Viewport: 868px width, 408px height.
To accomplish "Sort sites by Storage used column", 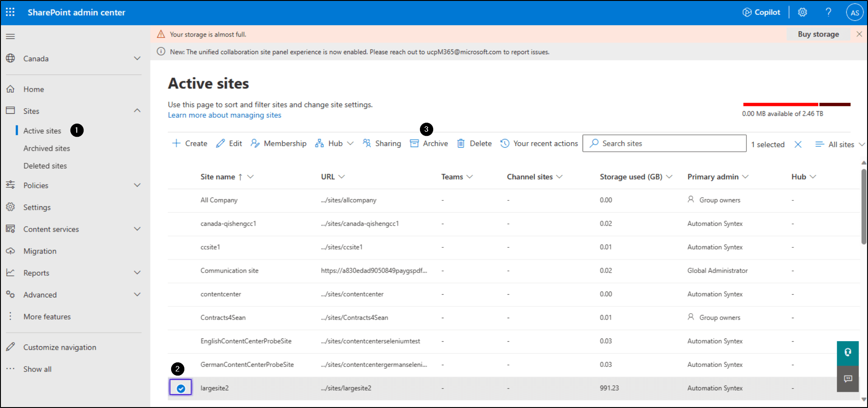I will [x=632, y=176].
